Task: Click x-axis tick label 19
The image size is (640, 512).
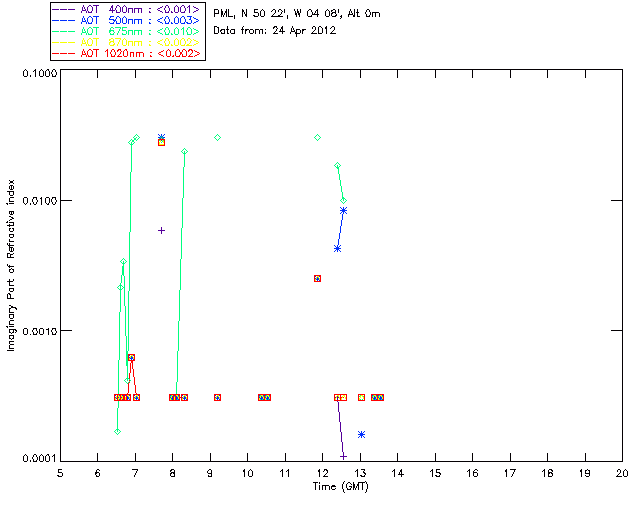Action: tap(585, 473)
